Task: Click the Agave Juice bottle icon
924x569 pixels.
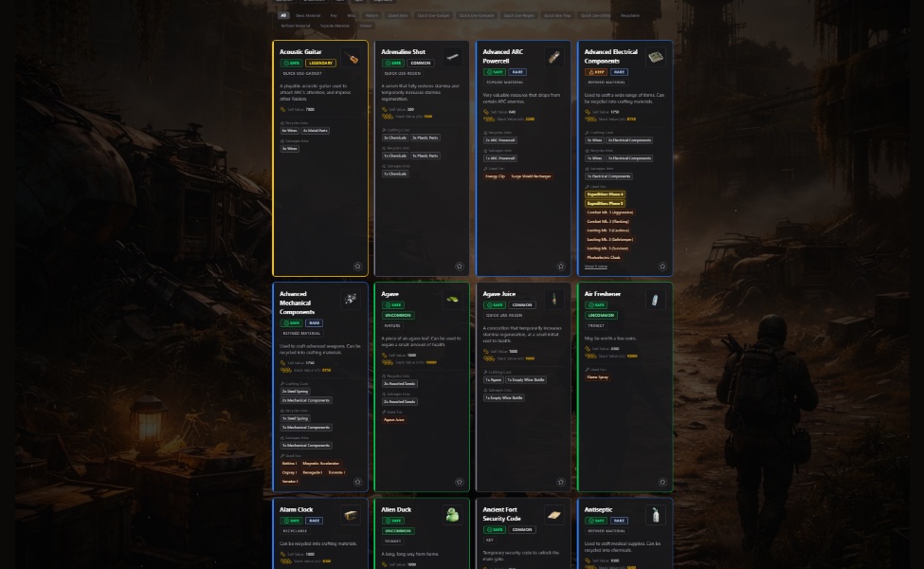Action: pos(553,300)
